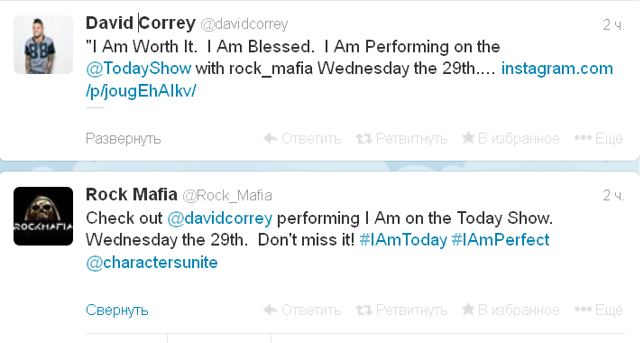Screen dimensions: 644x343
Task: Click favorite star icon on David Correy's tweet
Action: point(468,137)
